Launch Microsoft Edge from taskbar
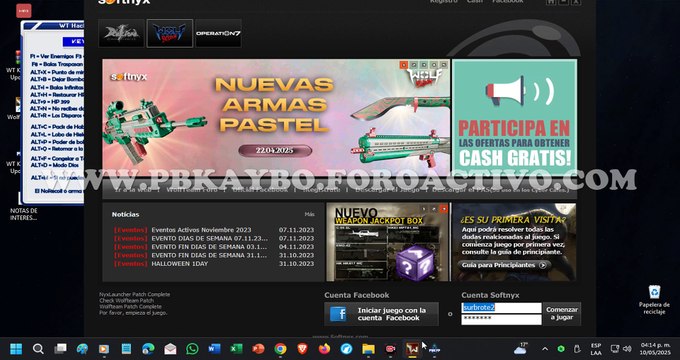The image size is (680, 360). point(148,349)
